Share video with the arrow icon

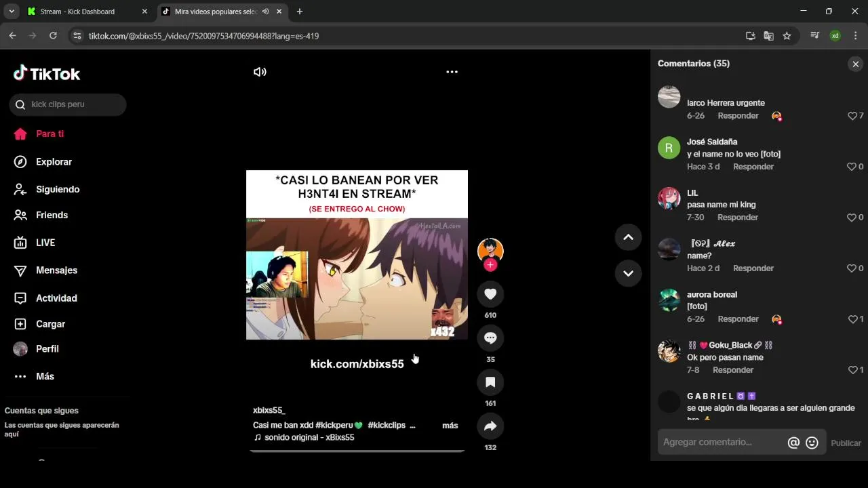click(x=490, y=426)
